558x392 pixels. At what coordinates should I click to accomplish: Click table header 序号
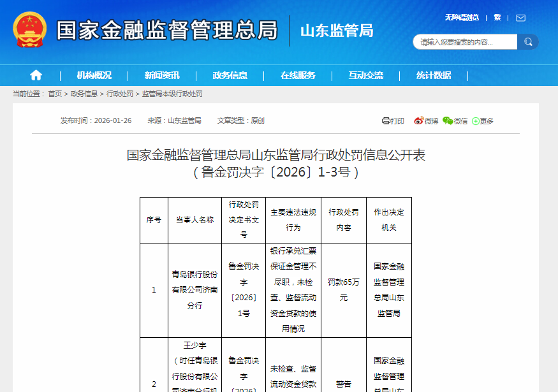pyautogui.click(x=154, y=220)
